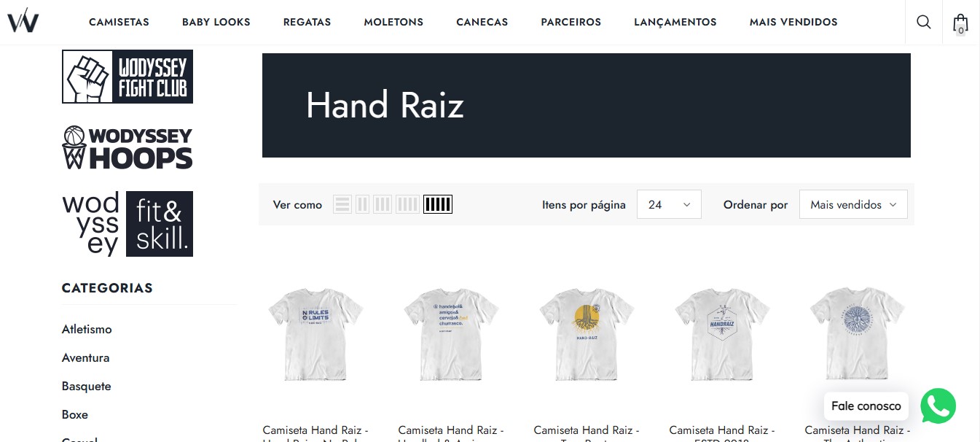
Task: Select the five-column grid view
Action: [x=438, y=204]
